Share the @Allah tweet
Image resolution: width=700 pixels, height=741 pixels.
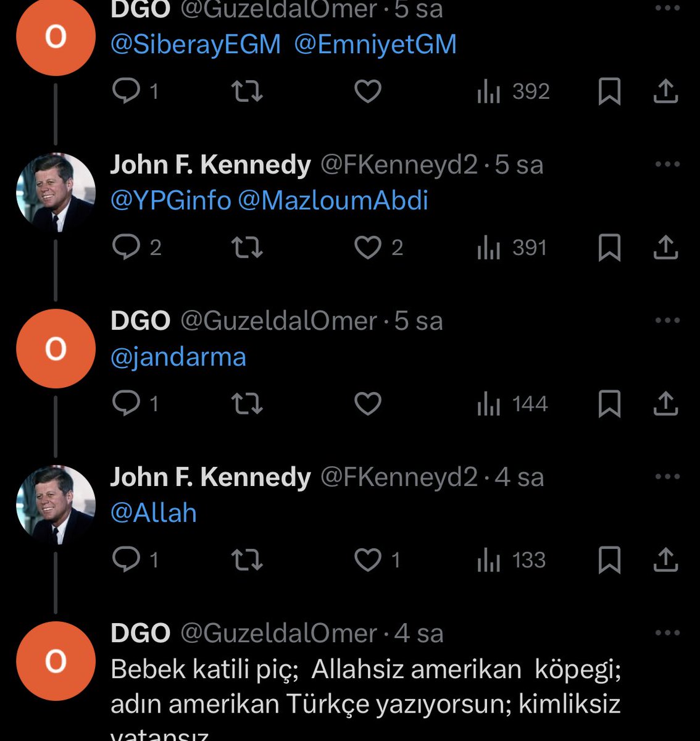click(665, 559)
